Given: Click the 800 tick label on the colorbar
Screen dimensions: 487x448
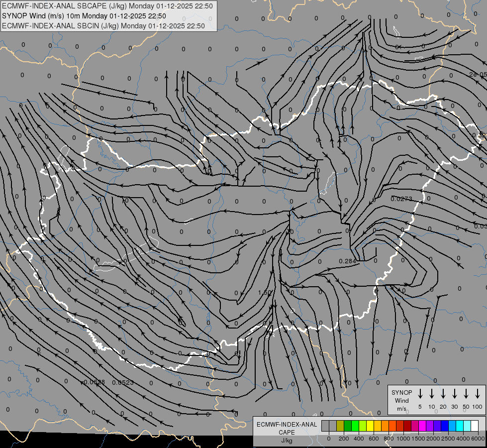Looking at the screenshot, I should click(389, 439).
